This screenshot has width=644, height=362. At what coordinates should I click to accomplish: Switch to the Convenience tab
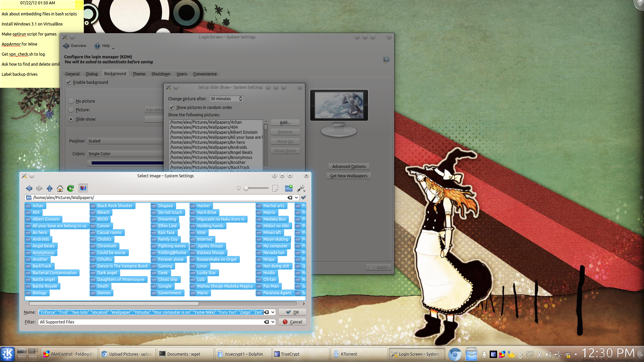pos(205,74)
